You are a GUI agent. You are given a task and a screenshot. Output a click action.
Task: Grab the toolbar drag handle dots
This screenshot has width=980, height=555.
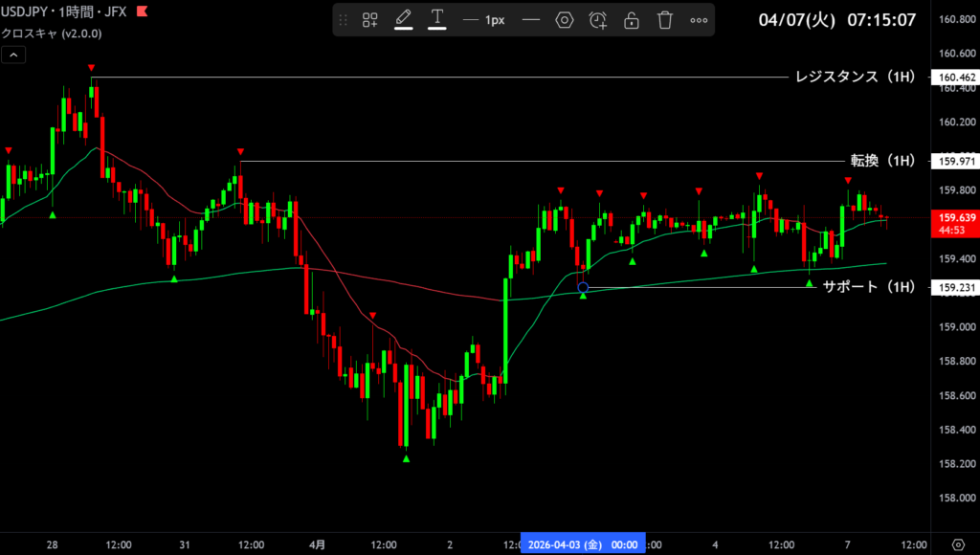[344, 20]
